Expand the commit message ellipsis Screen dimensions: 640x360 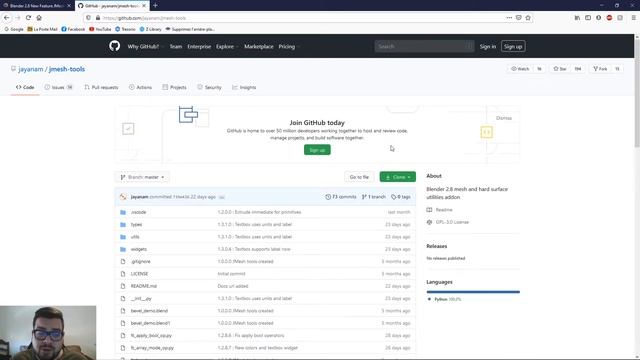pyautogui.click(x=222, y=197)
